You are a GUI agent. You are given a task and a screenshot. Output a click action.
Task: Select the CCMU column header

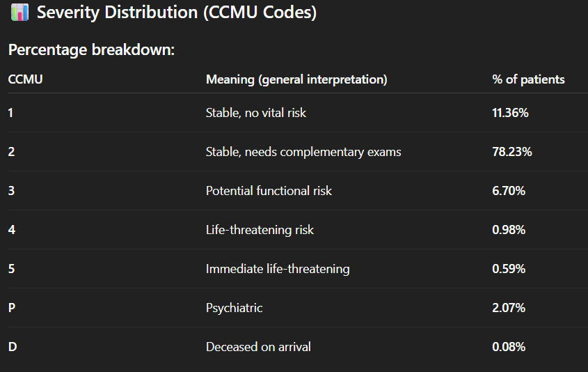[x=25, y=79]
